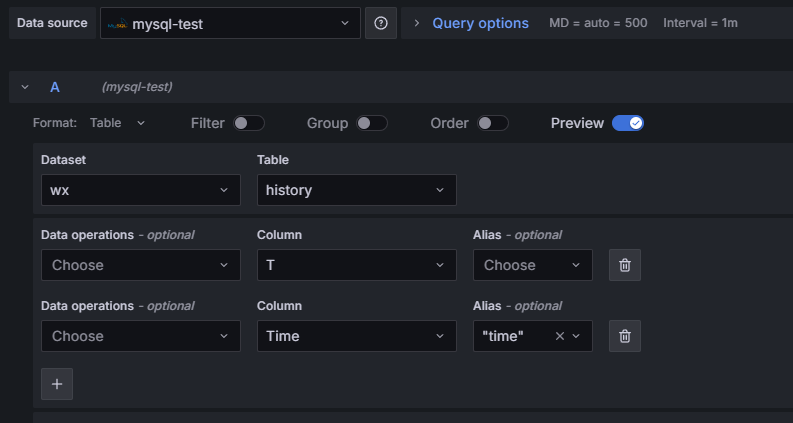Click the (mysql-test) query label
The image size is (793, 423).
pyautogui.click(x=137, y=87)
